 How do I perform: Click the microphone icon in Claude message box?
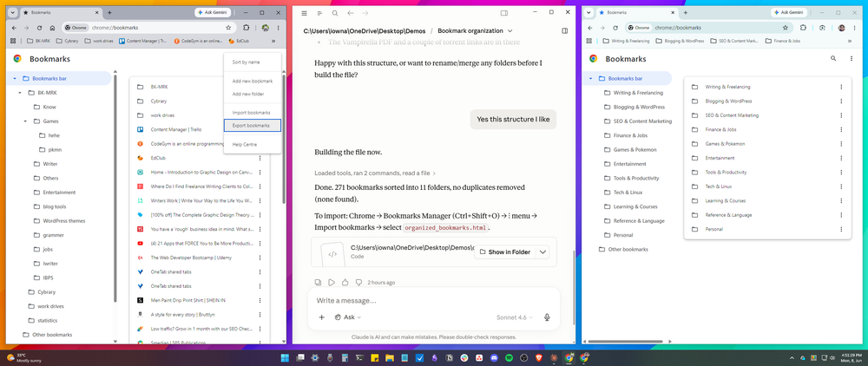(x=547, y=317)
